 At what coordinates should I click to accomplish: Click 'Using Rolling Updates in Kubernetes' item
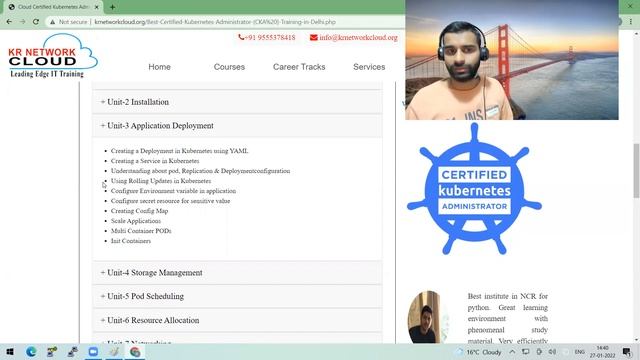point(161,181)
